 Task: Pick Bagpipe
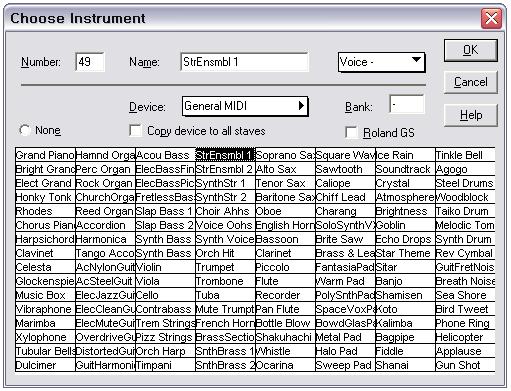pyautogui.click(x=405, y=337)
